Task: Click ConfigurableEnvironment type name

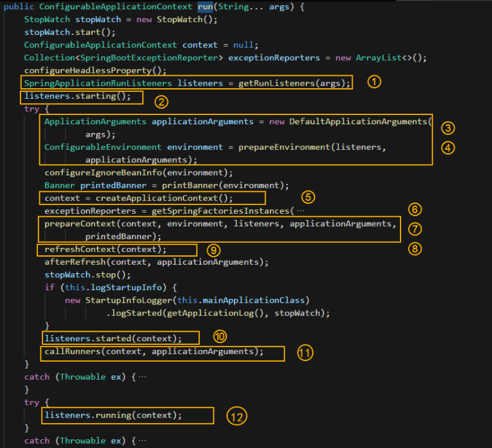Action: click(x=103, y=147)
